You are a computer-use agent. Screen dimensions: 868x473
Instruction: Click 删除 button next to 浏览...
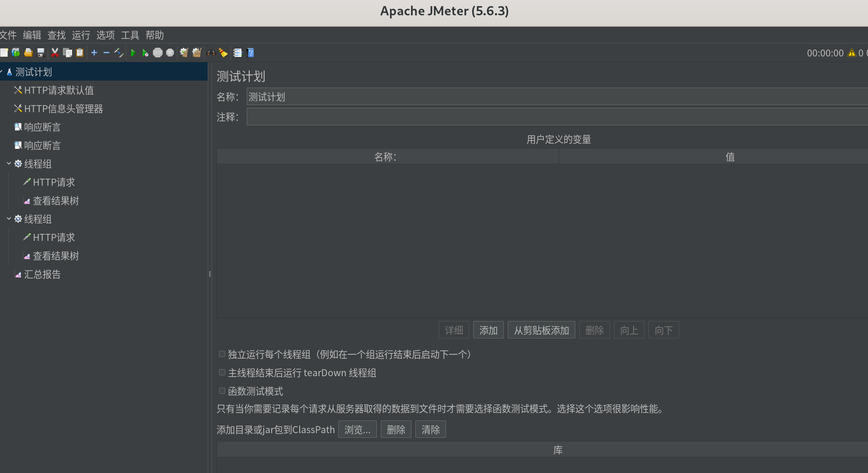click(396, 430)
